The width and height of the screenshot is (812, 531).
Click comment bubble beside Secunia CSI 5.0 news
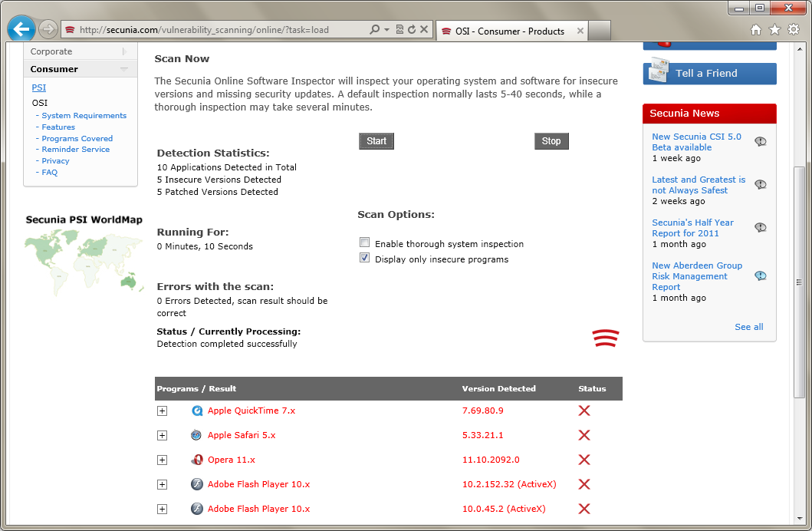pyautogui.click(x=760, y=142)
